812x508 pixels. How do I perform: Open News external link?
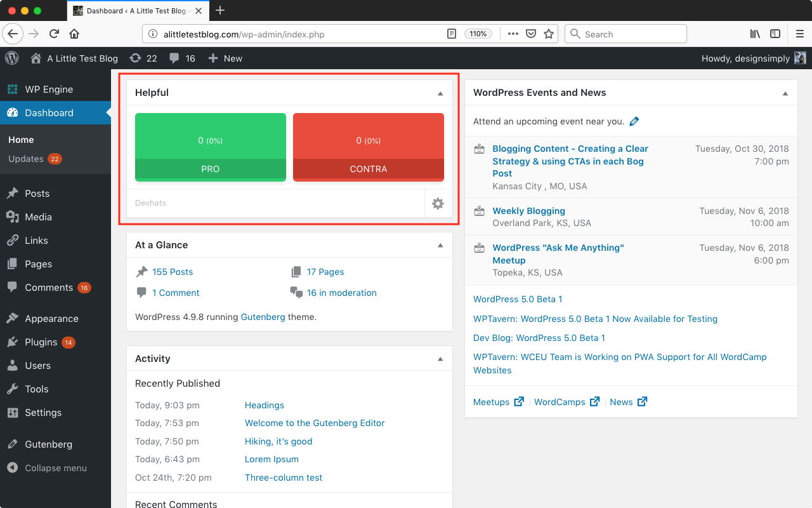629,402
